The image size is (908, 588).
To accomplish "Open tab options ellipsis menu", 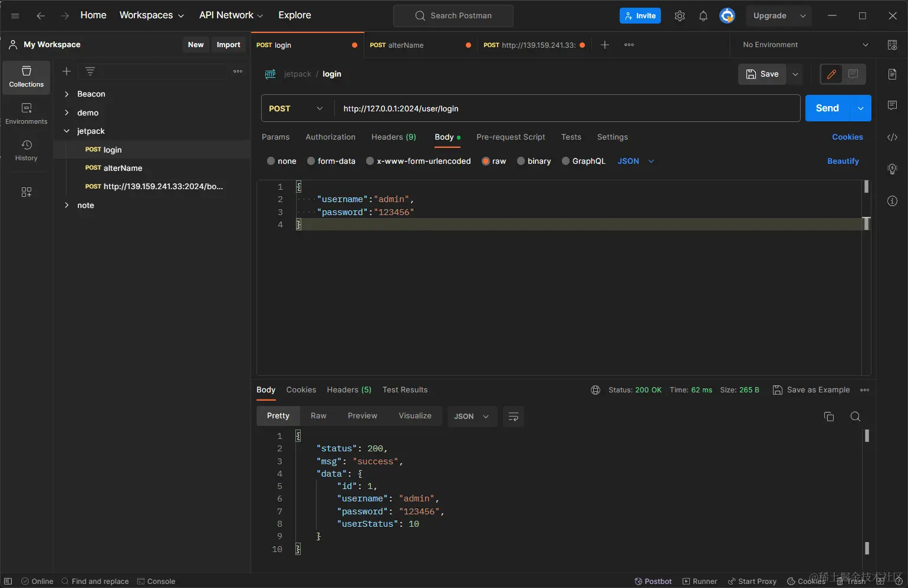I will (x=629, y=45).
